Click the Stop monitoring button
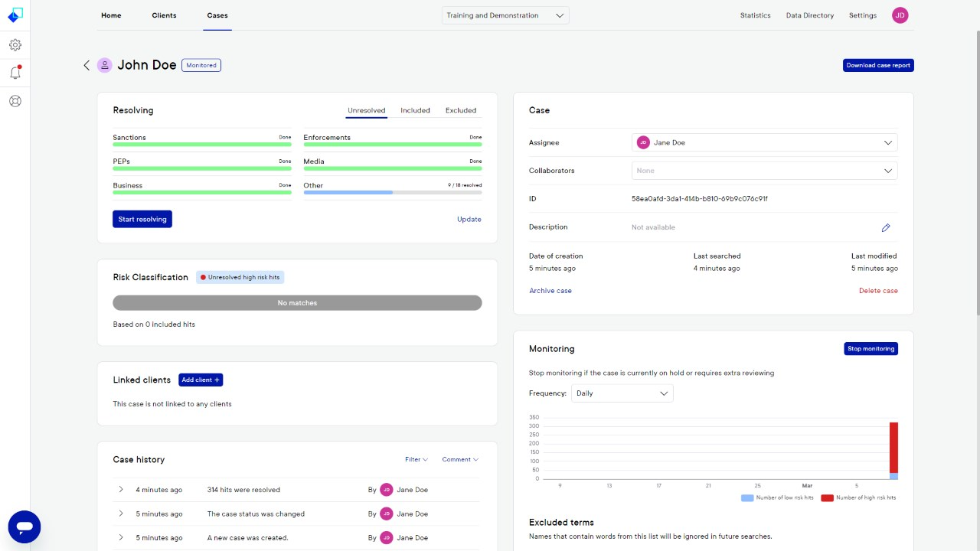The width and height of the screenshot is (980, 551). (871, 349)
